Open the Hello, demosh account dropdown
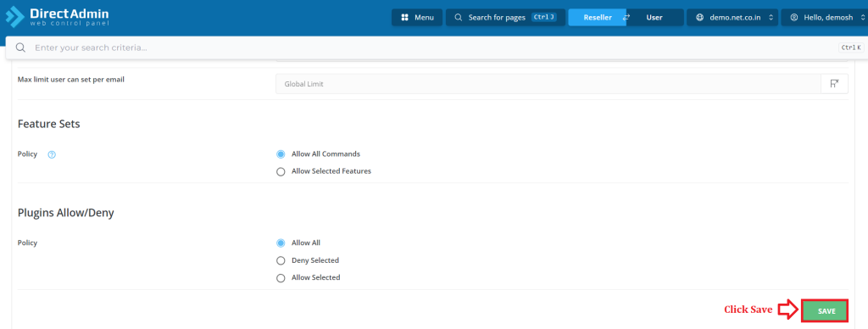Image resolution: width=868 pixels, height=329 pixels. point(824,18)
